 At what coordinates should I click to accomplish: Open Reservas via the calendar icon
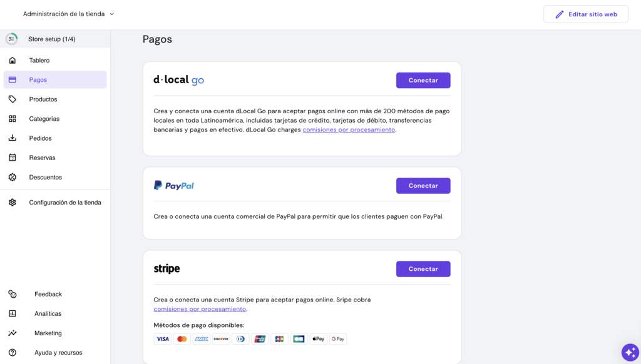tap(13, 157)
